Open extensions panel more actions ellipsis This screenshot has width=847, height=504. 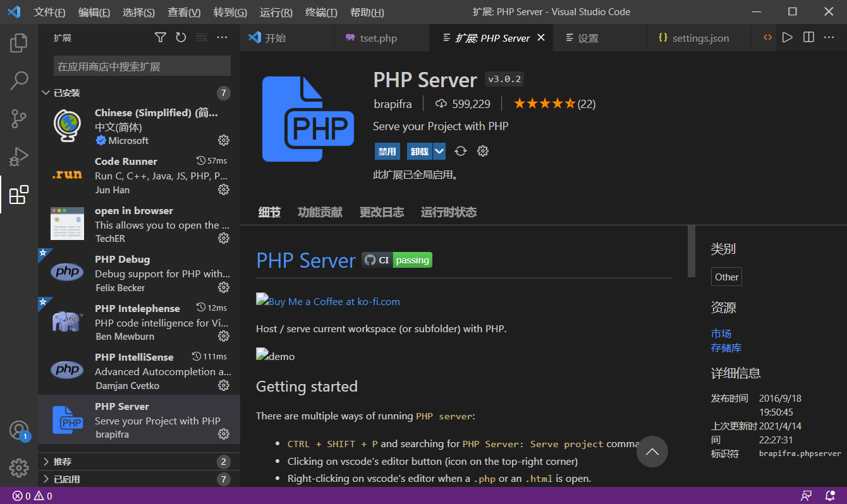pos(222,38)
